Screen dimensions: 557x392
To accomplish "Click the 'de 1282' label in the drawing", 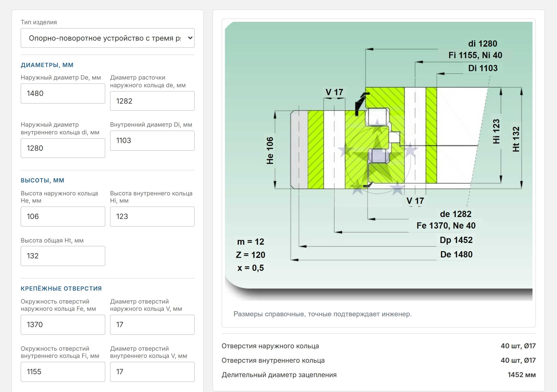I will point(456,214).
